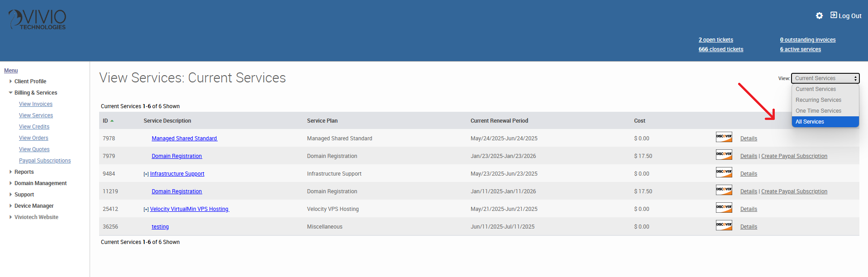Click Discover card icon for service 25412
Image resolution: width=868 pixels, height=277 pixels.
[x=724, y=208]
